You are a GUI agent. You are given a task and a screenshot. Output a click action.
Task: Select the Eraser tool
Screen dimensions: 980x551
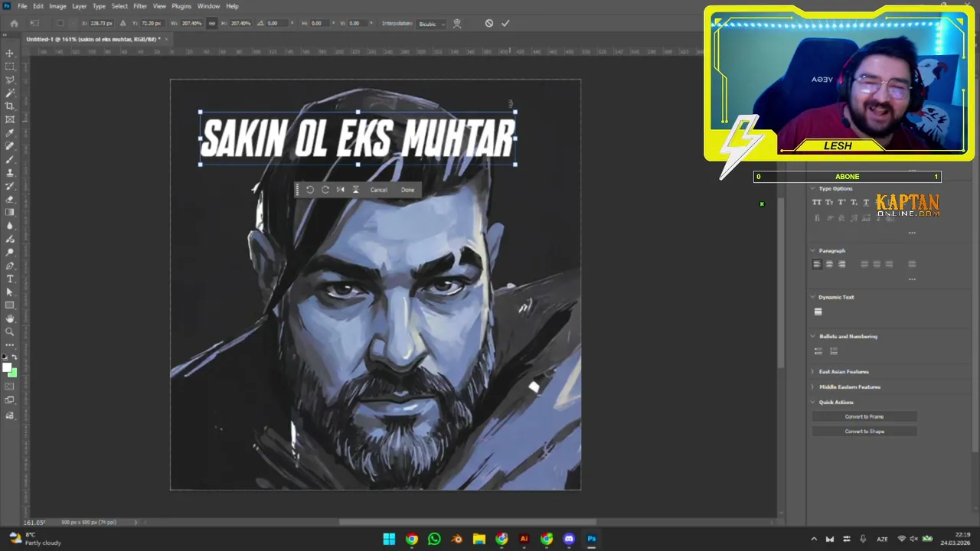click(x=10, y=199)
